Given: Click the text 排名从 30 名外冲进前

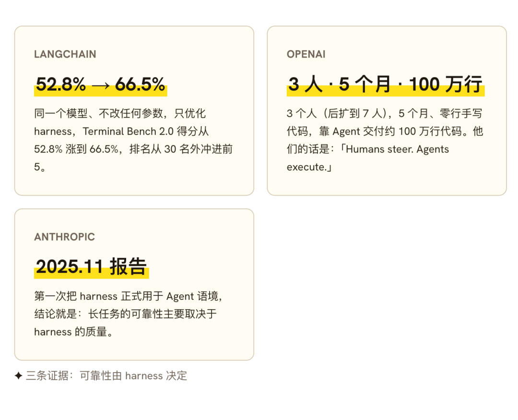Looking at the screenshot, I should (x=181, y=149).
